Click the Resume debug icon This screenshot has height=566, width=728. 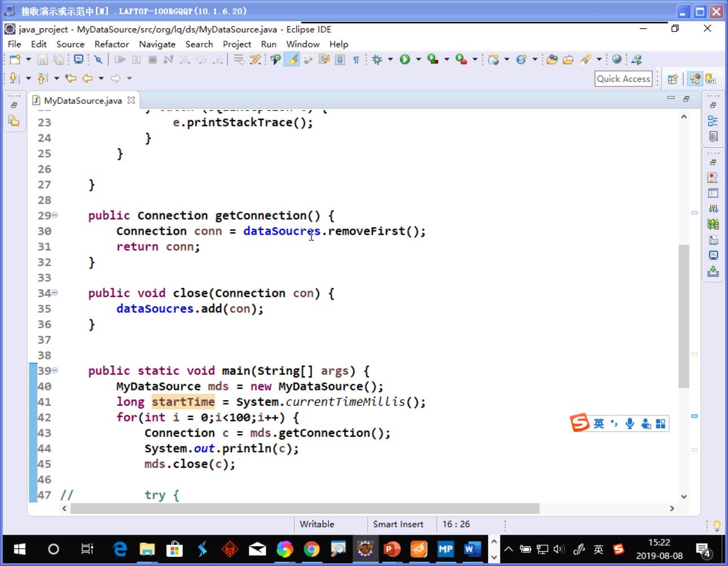[120, 59]
